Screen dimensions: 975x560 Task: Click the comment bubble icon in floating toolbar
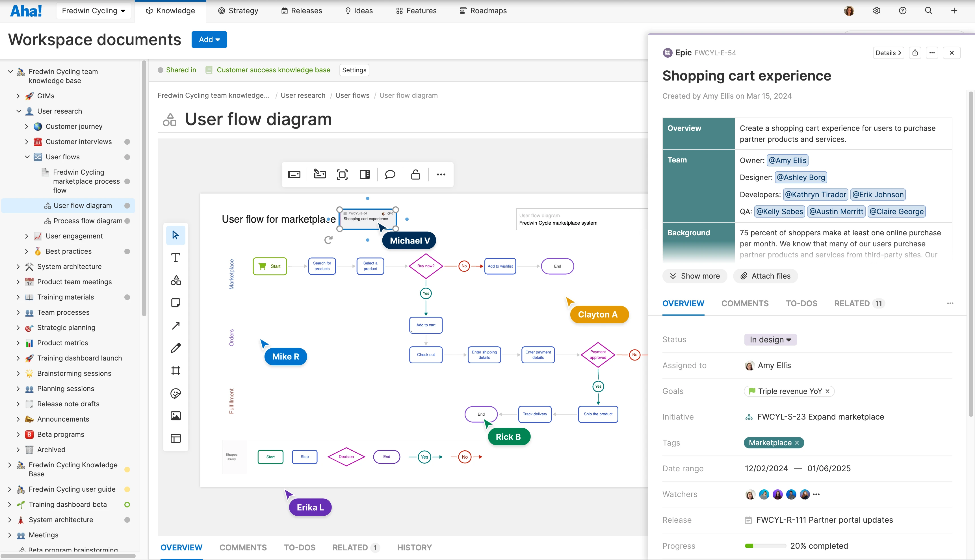coord(390,175)
